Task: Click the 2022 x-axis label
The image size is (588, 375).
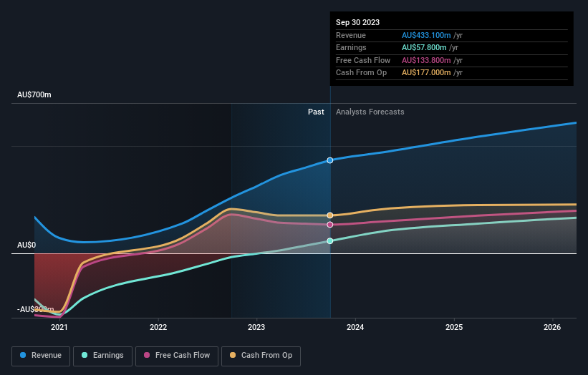Action: click(158, 327)
